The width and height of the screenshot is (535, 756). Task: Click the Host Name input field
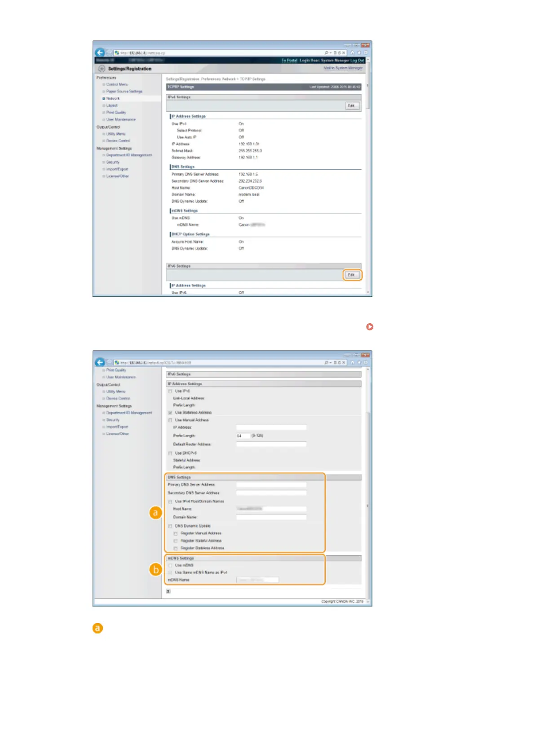271,509
